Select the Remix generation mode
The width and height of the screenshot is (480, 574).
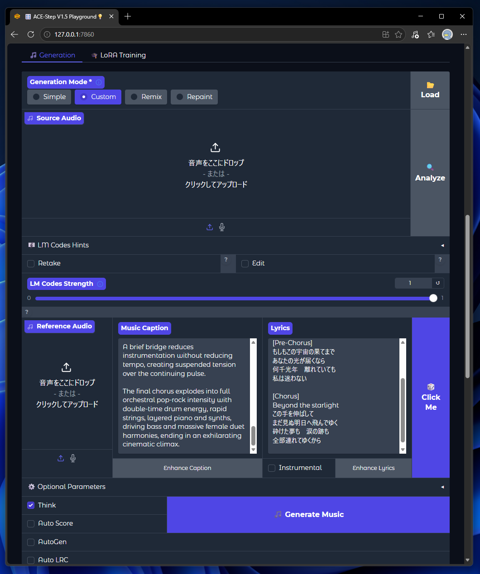click(x=146, y=97)
